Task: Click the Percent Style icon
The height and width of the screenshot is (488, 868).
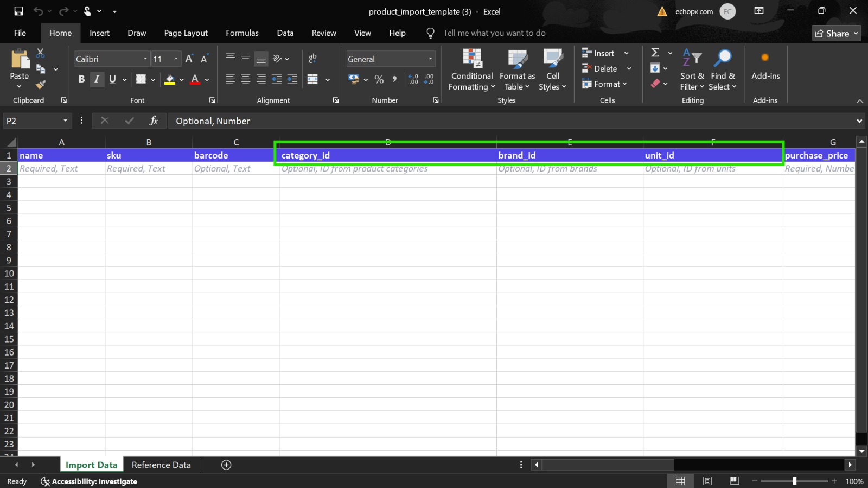Action: pyautogui.click(x=379, y=80)
